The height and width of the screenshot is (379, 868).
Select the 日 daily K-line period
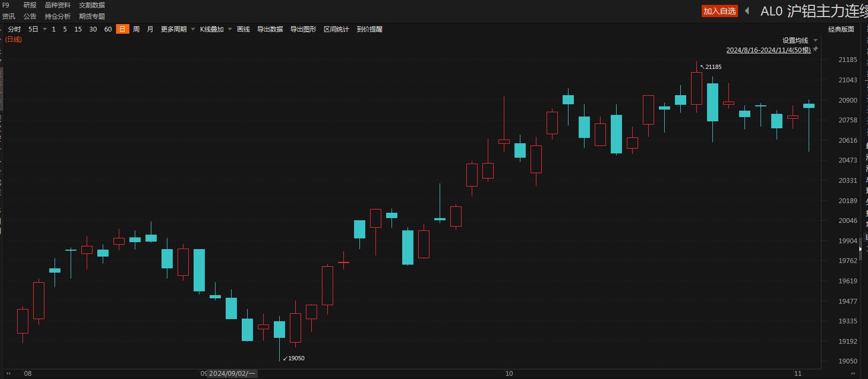pyautogui.click(x=122, y=29)
